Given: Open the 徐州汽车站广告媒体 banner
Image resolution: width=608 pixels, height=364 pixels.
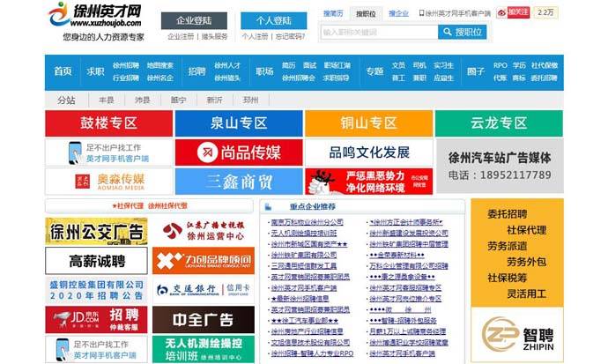Looking at the screenshot, I should click(500, 166).
